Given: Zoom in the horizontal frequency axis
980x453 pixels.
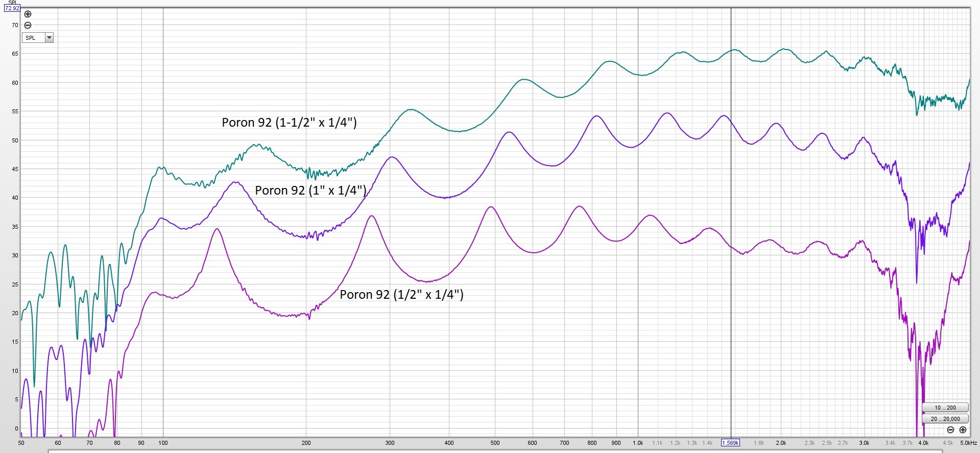Looking at the screenshot, I should (x=963, y=430).
